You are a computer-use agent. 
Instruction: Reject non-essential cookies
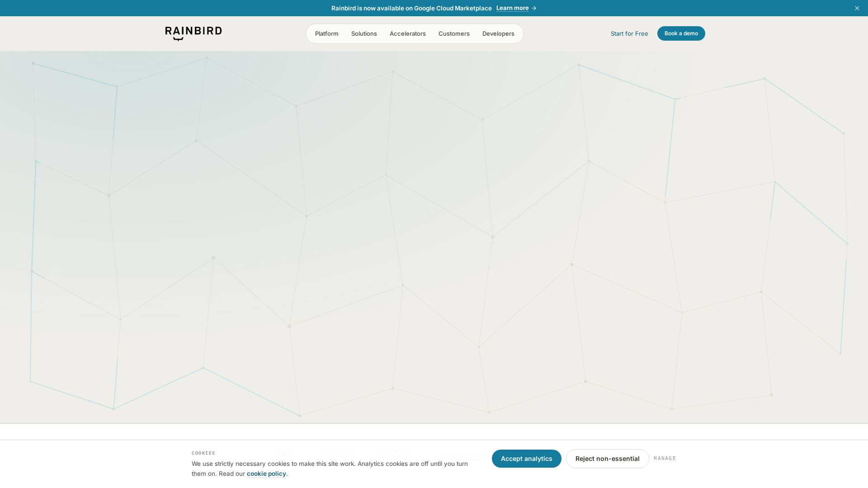click(607, 459)
